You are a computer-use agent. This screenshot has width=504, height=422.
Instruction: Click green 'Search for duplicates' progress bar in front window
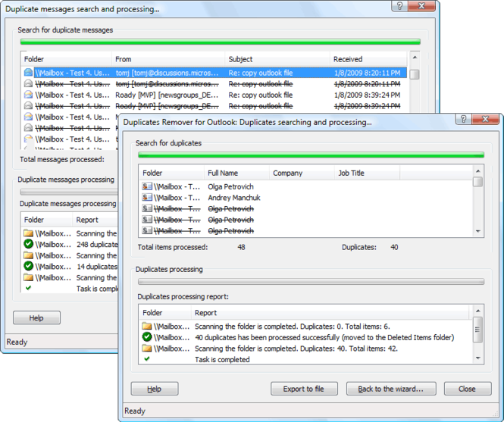tap(311, 155)
